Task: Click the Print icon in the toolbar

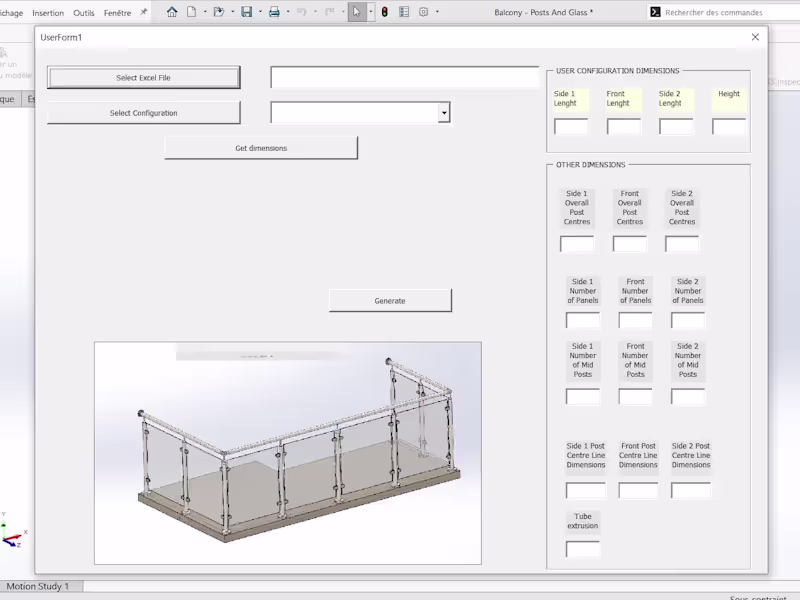Action: (x=274, y=11)
